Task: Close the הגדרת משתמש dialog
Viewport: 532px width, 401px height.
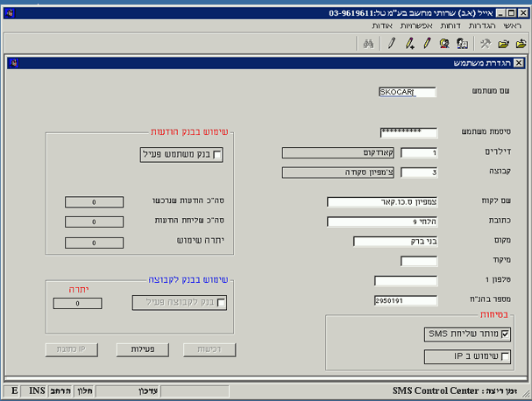Action: pyautogui.click(x=519, y=63)
